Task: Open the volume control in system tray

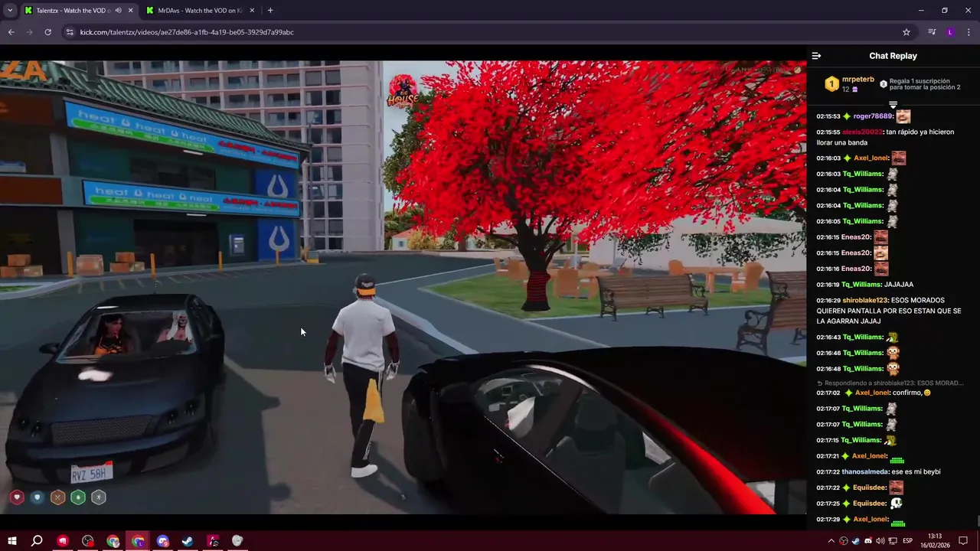Action: coord(880,541)
